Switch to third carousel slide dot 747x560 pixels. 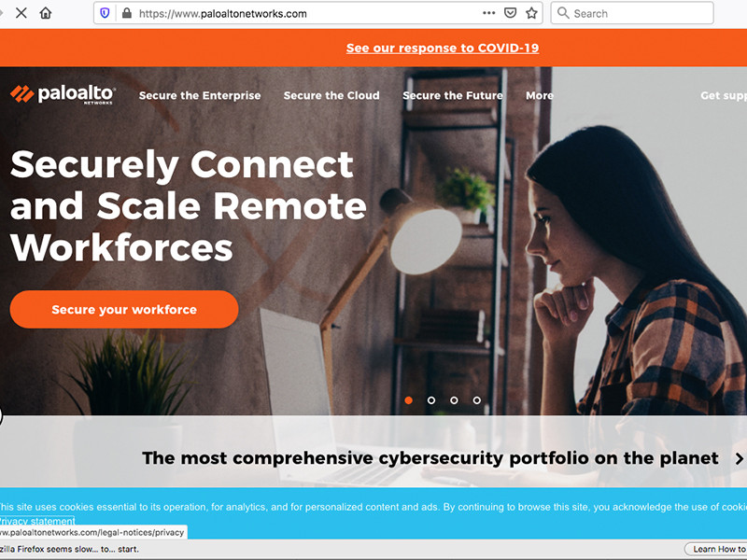tap(454, 400)
